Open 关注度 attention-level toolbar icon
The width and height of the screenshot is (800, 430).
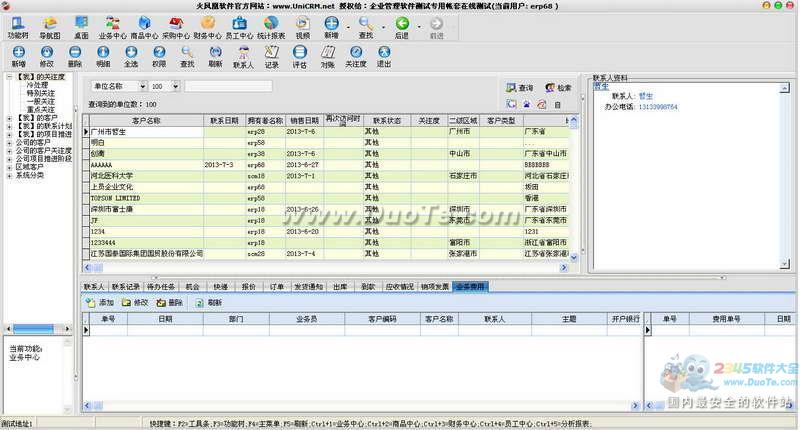pyautogui.click(x=356, y=57)
